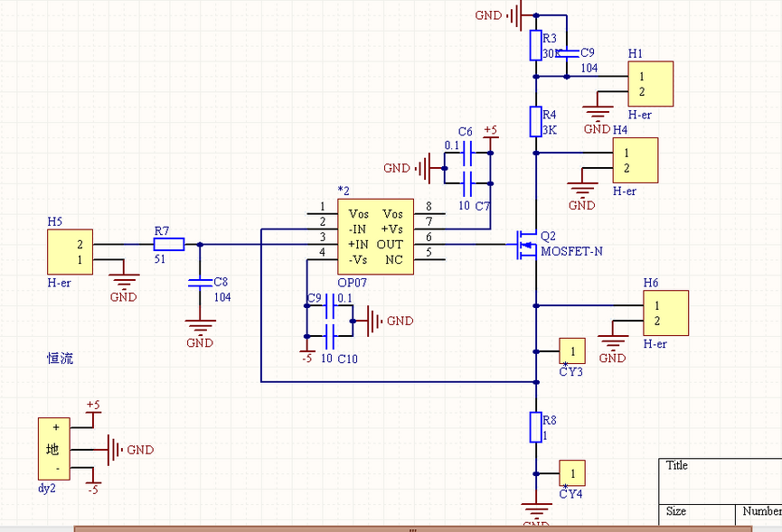Click the R7 value 51
This screenshot has width=782, height=532.
(x=160, y=259)
